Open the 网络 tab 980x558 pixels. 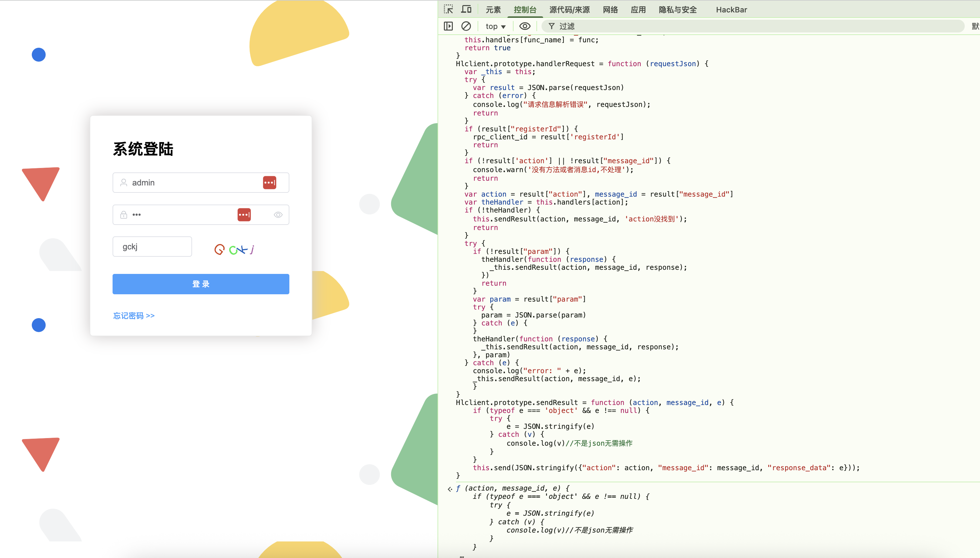point(610,10)
